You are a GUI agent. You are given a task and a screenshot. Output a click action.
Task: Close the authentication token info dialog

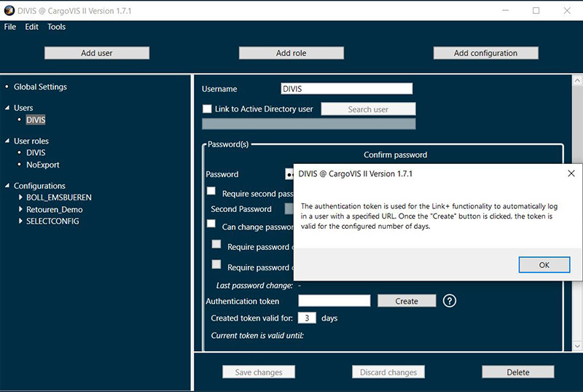tap(571, 173)
